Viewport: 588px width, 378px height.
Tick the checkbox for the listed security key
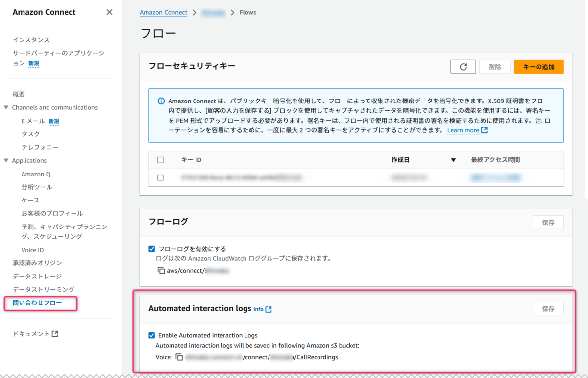tap(160, 177)
